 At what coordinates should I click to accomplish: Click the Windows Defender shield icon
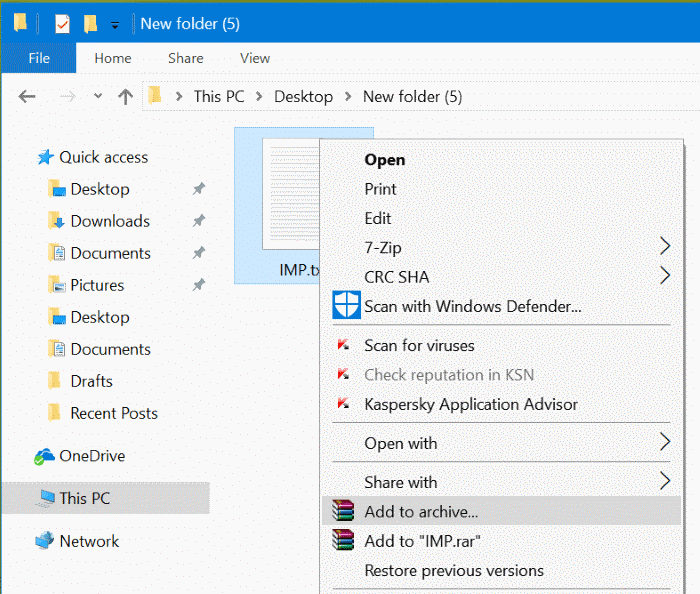click(x=346, y=305)
